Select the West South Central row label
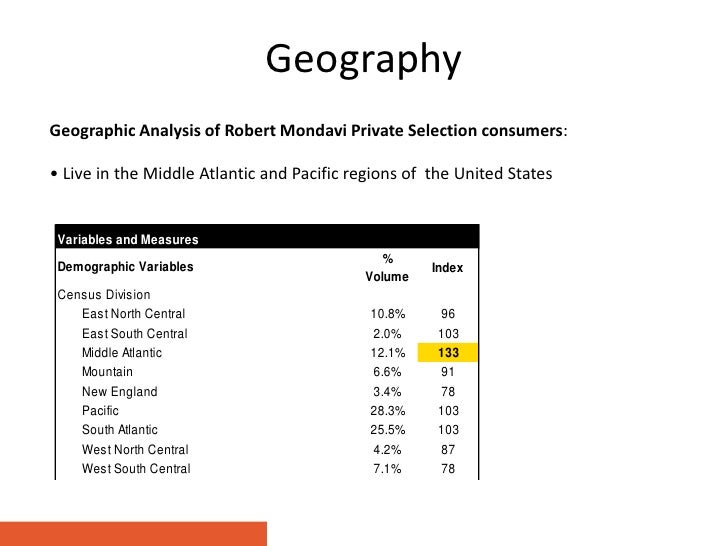The width and height of the screenshot is (728, 546). click(136, 468)
